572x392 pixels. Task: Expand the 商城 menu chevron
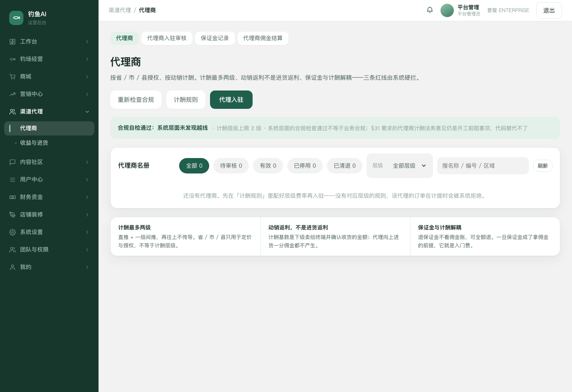tap(87, 77)
